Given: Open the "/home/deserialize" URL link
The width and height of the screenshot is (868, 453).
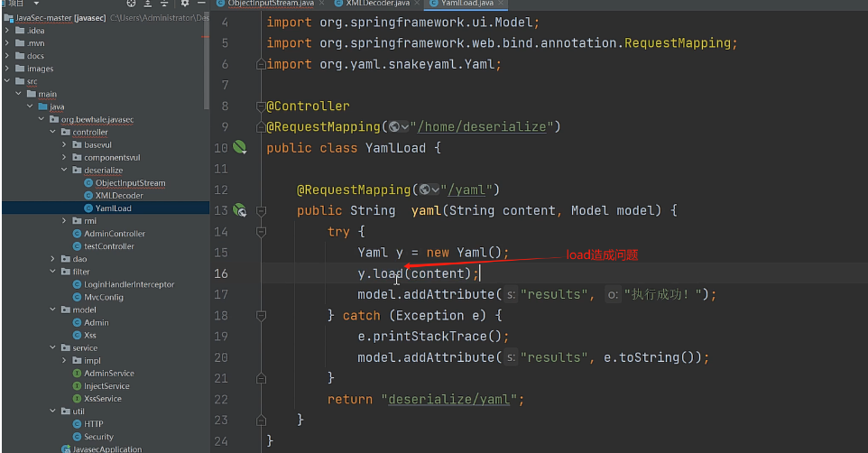Looking at the screenshot, I should (488, 126).
